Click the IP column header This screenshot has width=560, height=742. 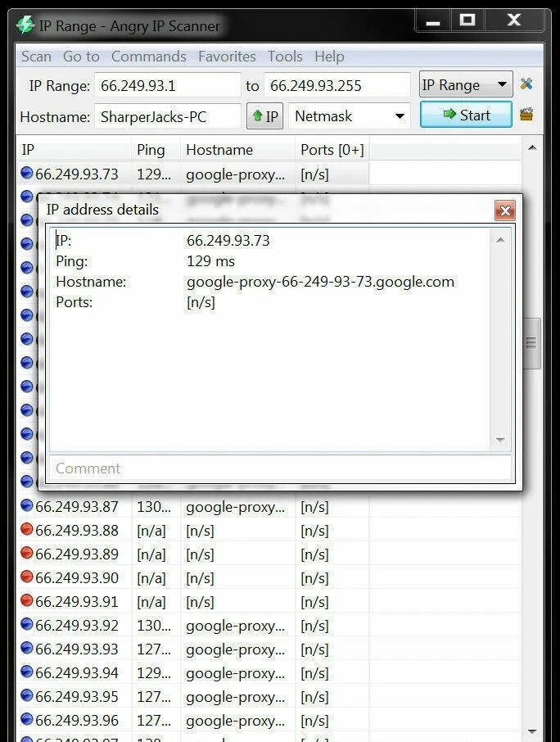point(75,150)
